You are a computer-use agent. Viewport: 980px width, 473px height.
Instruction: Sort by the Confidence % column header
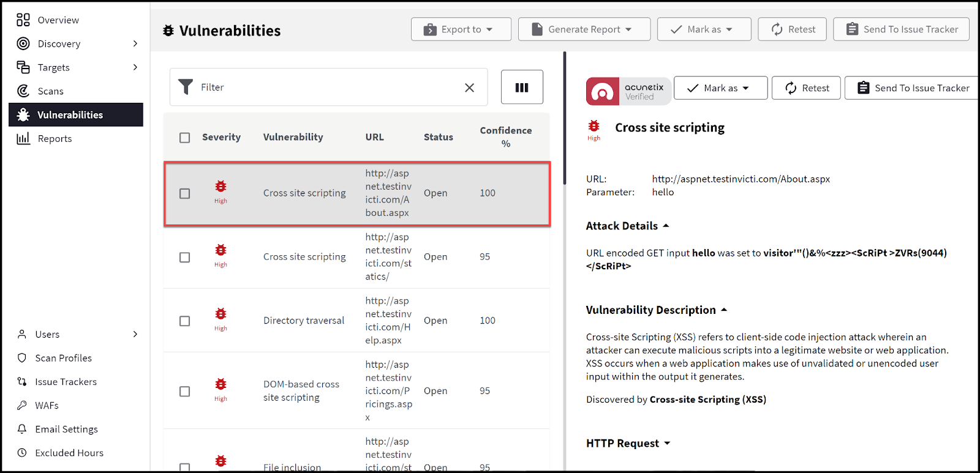(x=506, y=137)
